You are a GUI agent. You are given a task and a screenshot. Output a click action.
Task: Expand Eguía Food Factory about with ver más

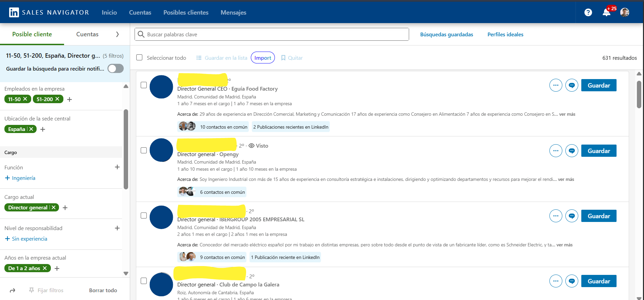(567, 114)
